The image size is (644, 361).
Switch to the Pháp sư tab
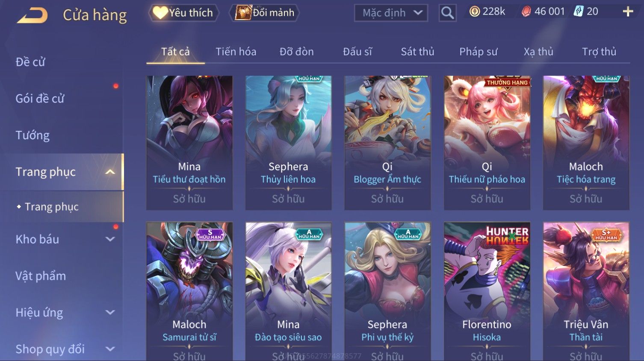pos(478,52)
